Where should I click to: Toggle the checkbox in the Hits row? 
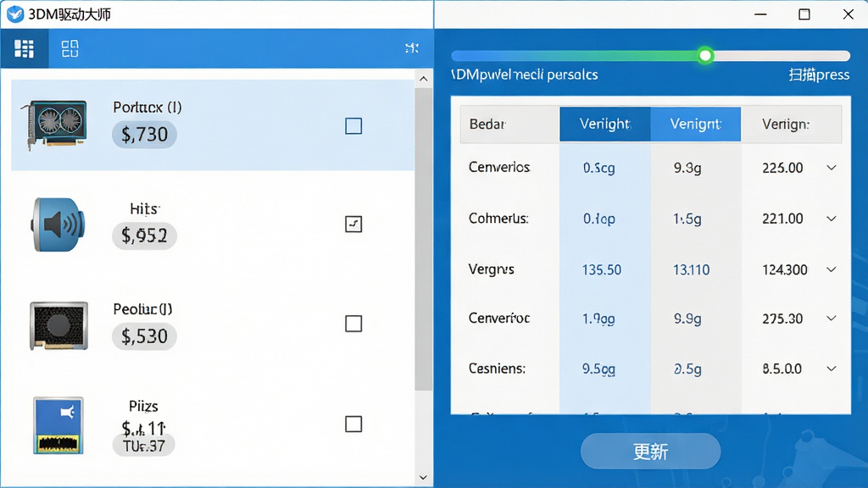point(353,224)
